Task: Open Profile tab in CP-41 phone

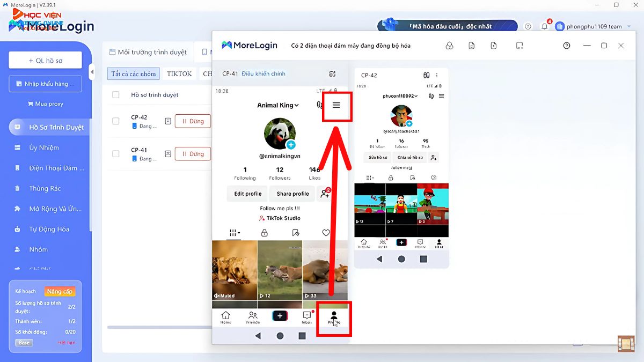Action: (x=334, y=318)
